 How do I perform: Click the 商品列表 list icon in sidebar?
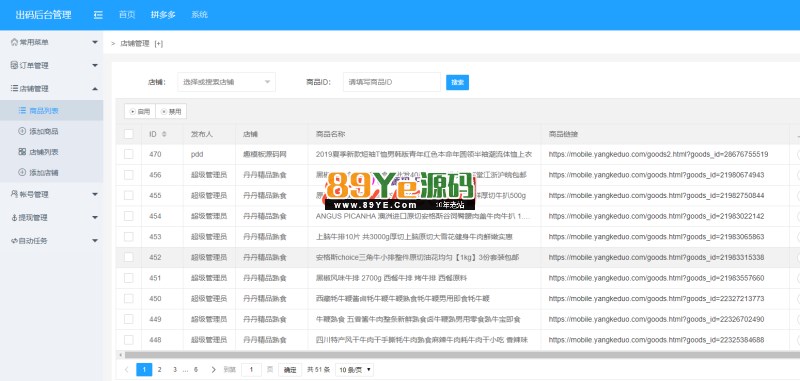[x=22, y=110]
